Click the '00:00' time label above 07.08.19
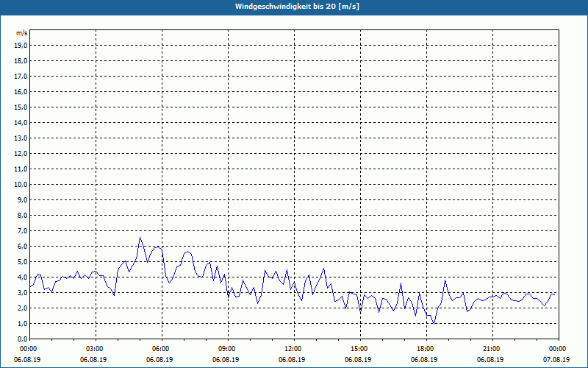This screenshot has width=588, height=368. 558,349
